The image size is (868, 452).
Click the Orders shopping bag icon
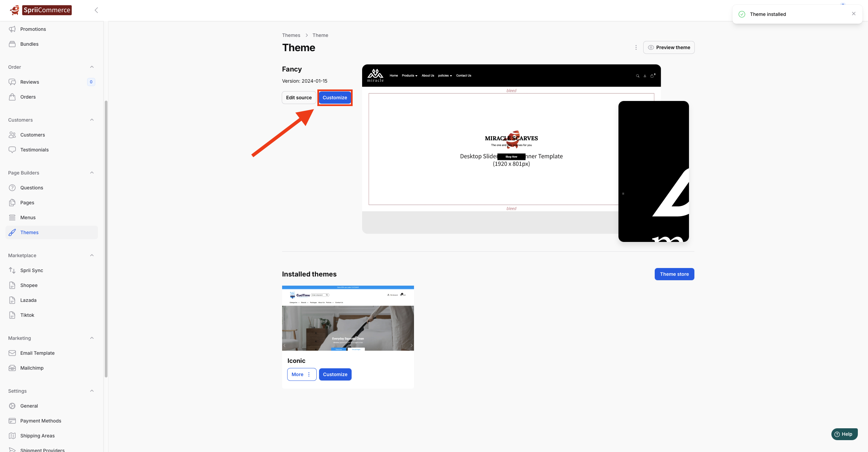coord(12,97)
